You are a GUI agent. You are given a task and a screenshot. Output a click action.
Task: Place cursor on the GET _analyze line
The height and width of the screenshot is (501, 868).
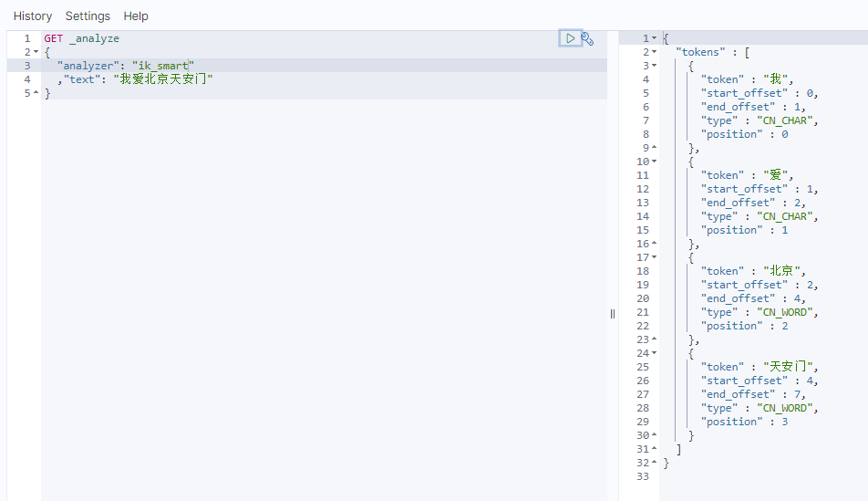(x=82, y=38)
